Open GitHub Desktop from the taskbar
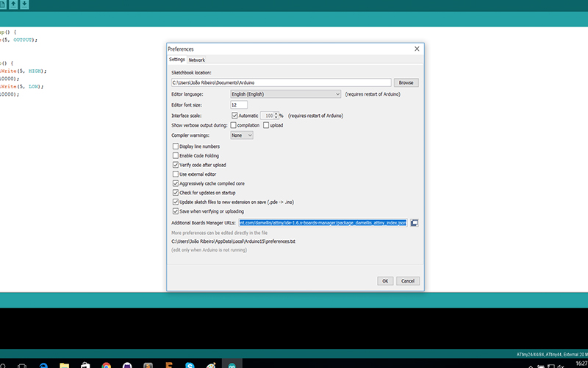The width and height of the screenshot is (588, 368). [127, 365]
